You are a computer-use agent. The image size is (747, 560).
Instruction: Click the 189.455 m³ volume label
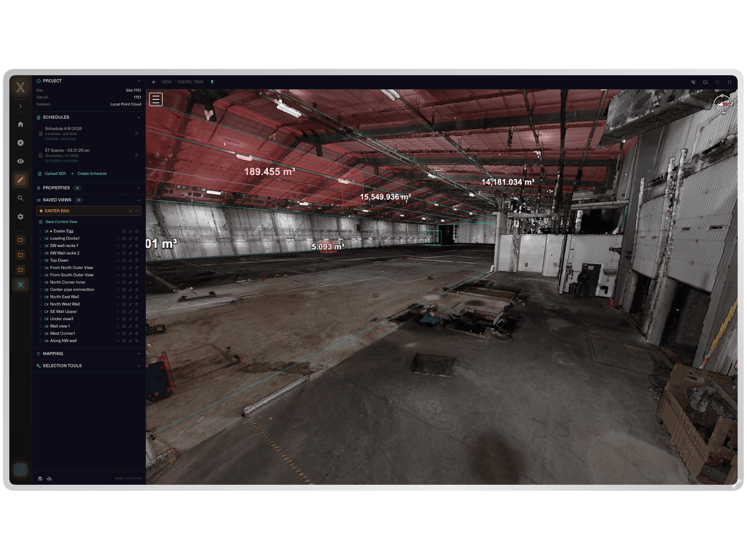coord(269,172)
